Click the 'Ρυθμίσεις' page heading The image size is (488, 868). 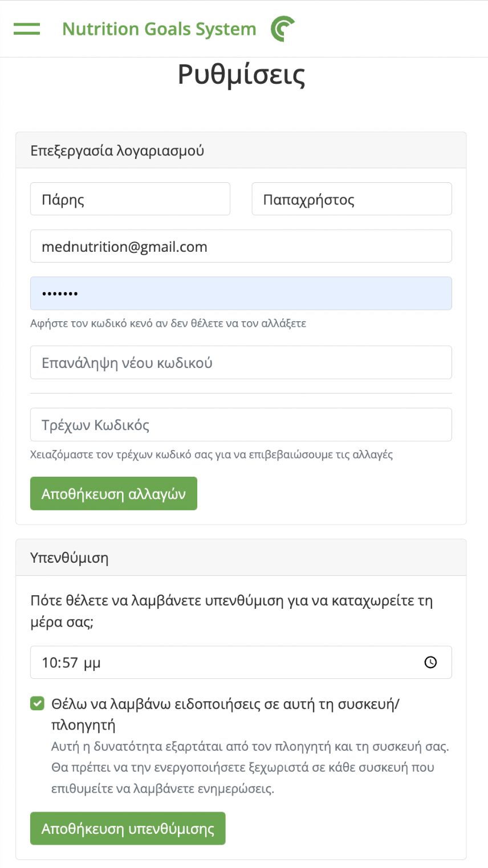point(241,75)
